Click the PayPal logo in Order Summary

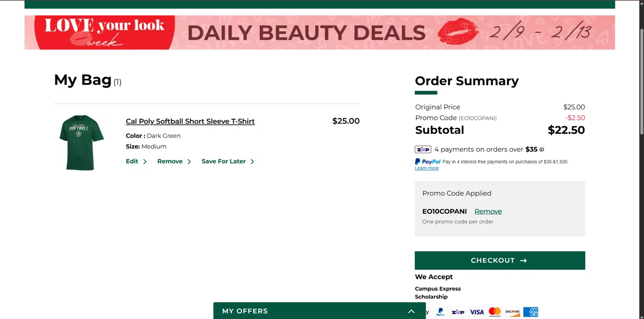point(428,162)
